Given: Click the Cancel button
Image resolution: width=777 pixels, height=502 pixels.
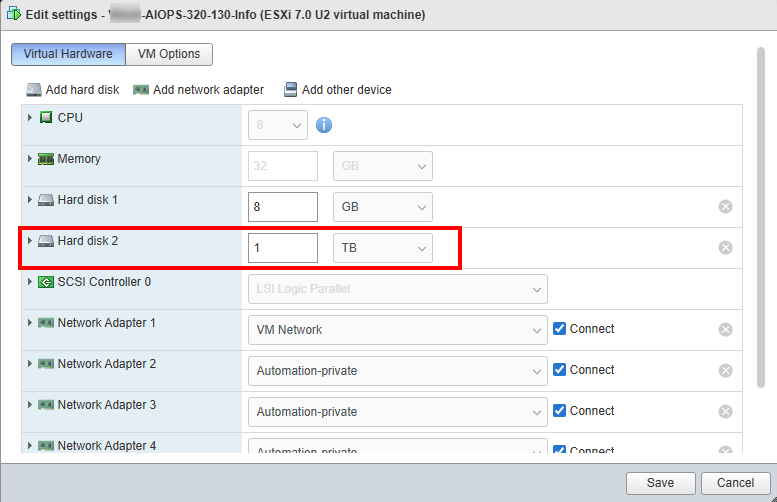Looking at the screenshot, I should pyautogui.click(x=735, y=483).
